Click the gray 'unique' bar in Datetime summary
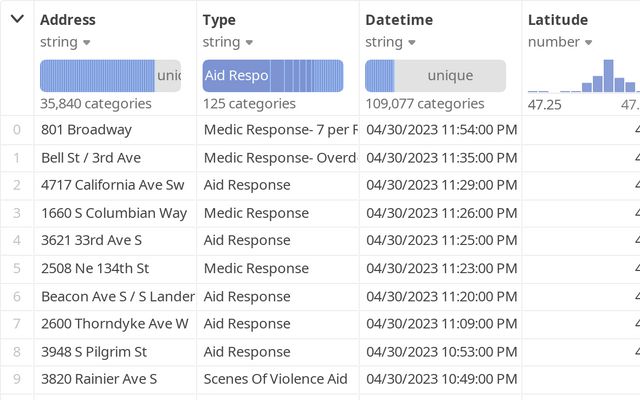The image size is (640, 400). (450, 76)
